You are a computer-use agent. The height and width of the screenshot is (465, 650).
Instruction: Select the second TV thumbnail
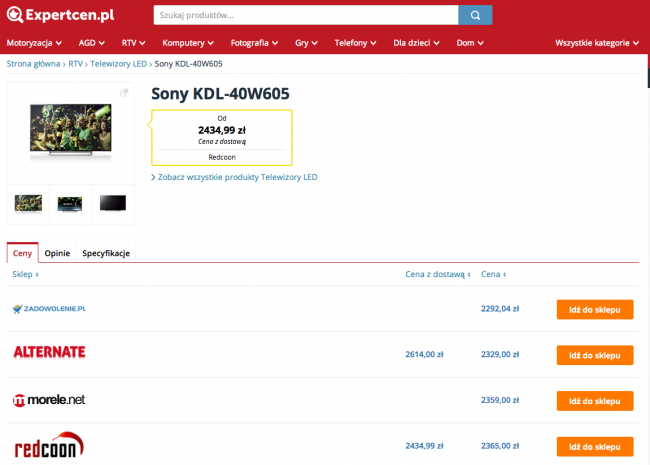coord(70,204)
